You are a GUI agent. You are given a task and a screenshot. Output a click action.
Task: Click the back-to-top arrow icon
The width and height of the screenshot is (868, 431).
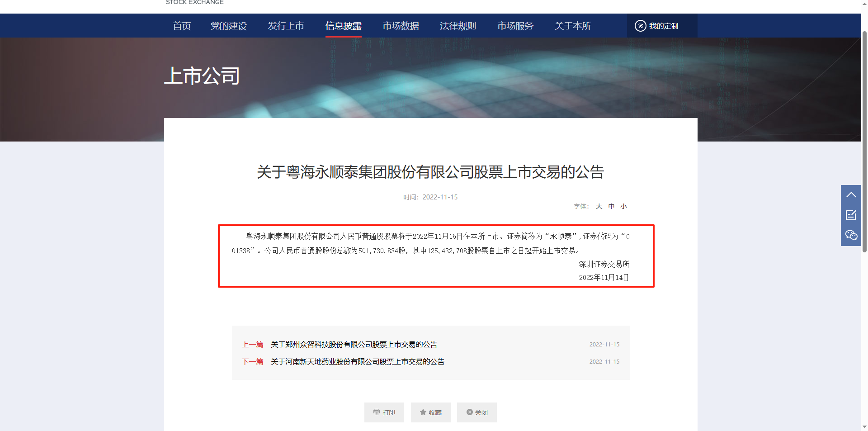[x=851, y=195]
